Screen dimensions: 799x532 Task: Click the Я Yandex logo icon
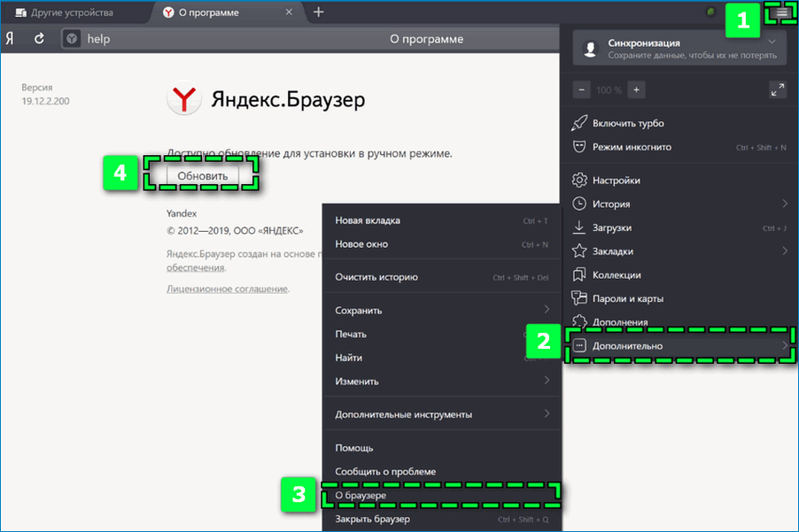[11, 39]
